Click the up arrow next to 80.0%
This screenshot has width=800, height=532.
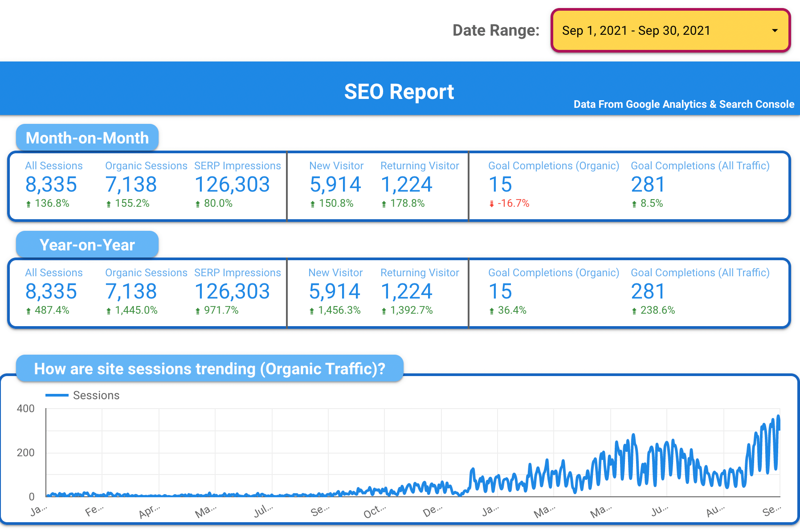[x=198, y=204]
